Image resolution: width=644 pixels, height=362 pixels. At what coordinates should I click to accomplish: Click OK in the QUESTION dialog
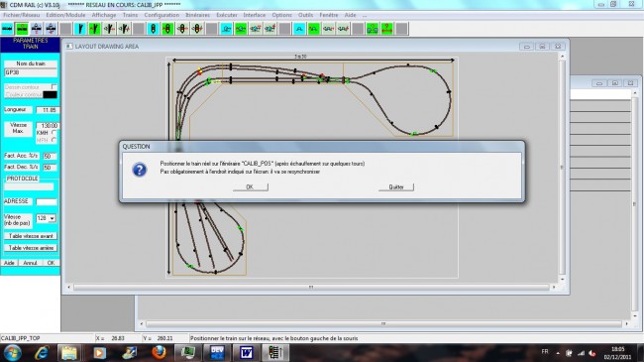251,187
